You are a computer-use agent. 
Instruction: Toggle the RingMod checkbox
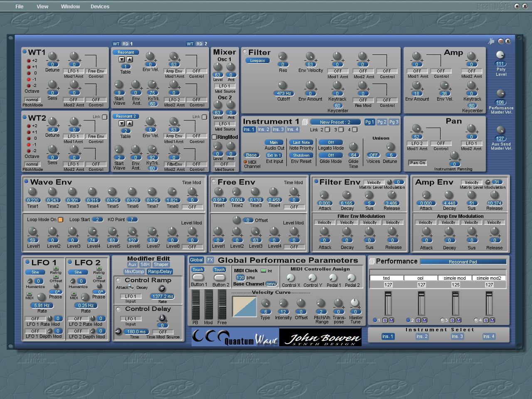pyautogui.click(x=214, y=137)
